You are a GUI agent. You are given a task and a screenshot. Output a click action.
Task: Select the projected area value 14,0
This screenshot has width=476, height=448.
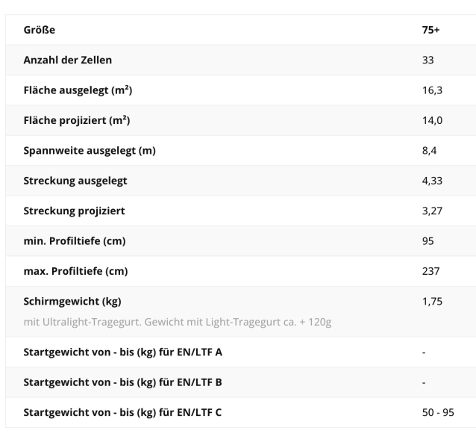tap(430, 120)
